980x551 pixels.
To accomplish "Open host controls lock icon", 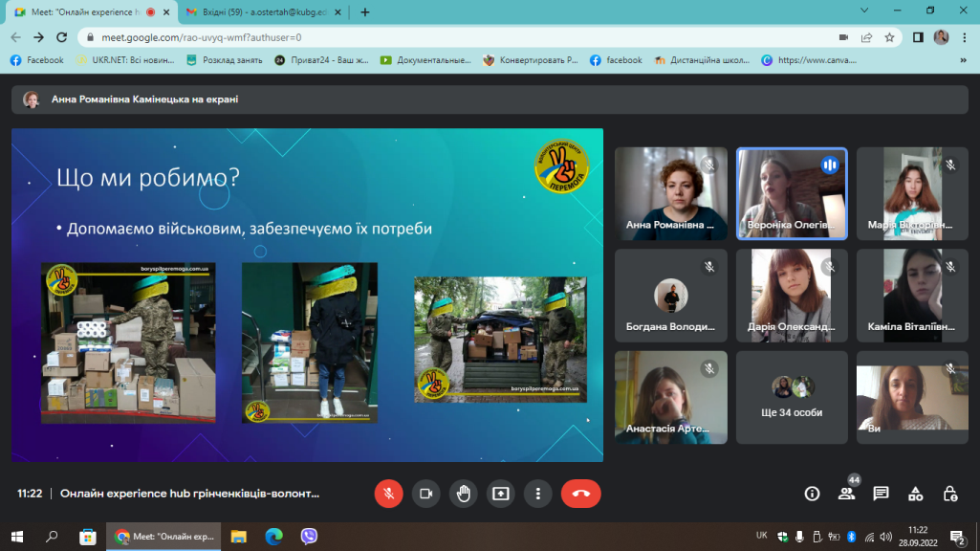I will point(950,494).
